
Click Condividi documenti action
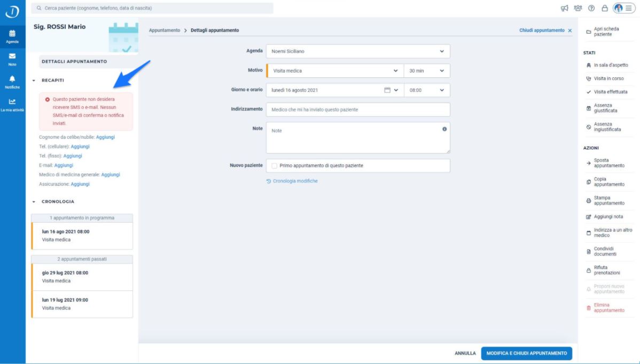(602, 251)
